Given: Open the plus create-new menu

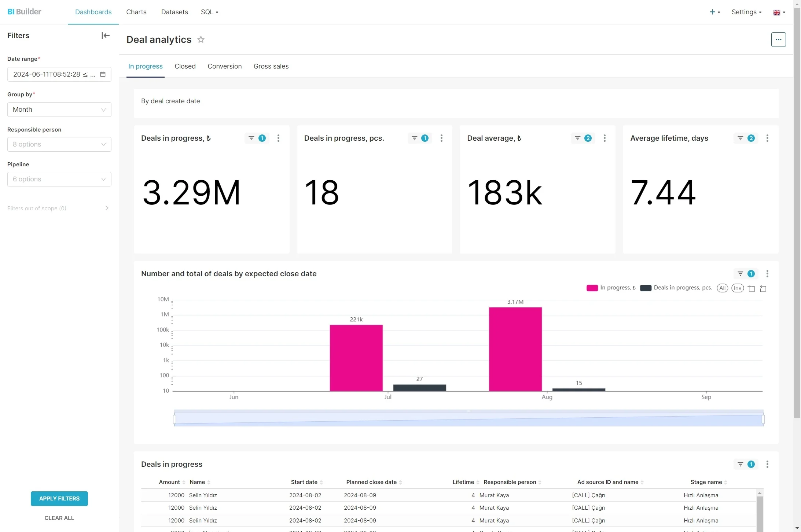Looking at the screenshot, I should 715,12.
